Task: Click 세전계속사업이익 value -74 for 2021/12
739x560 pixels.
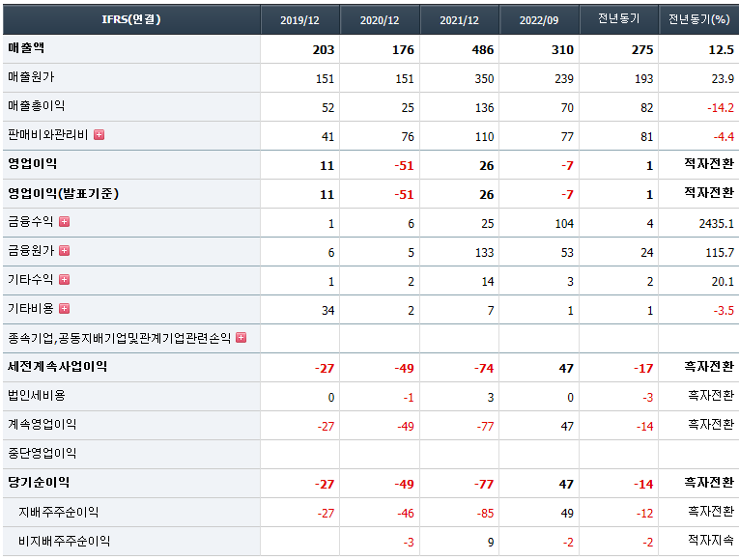Action: (x=484, y=369)
